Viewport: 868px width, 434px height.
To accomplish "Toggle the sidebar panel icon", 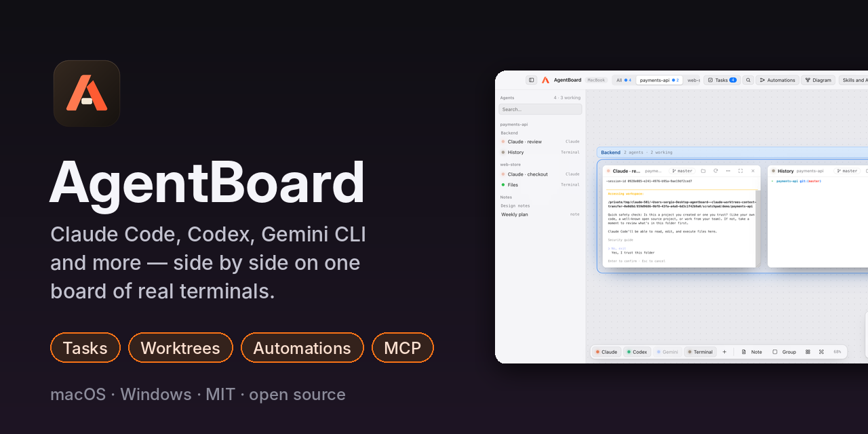I will coord(532,80).
